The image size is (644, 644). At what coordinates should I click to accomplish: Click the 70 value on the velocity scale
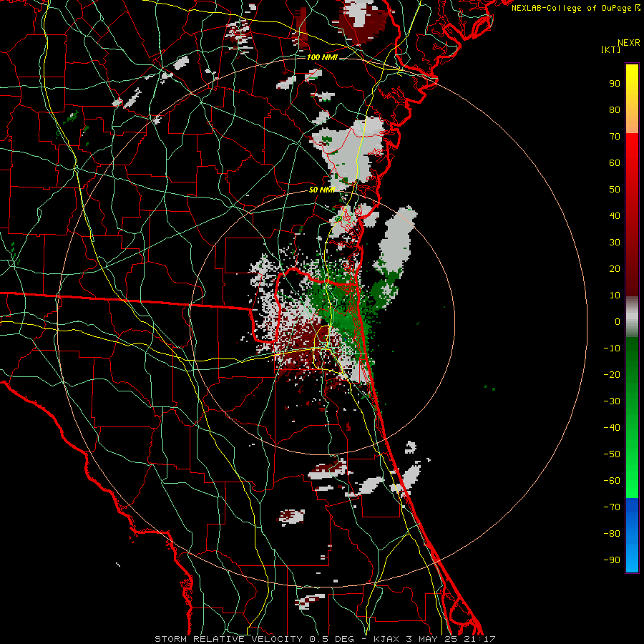coord(615,137)
